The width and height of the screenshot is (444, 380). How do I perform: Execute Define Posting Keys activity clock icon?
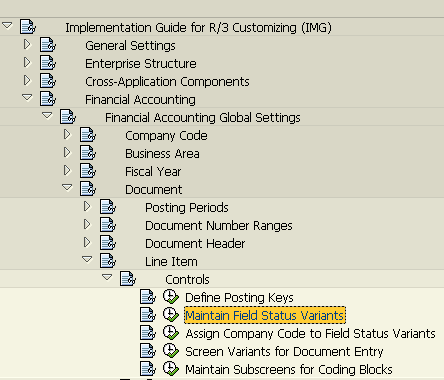[x=171, y=297]
